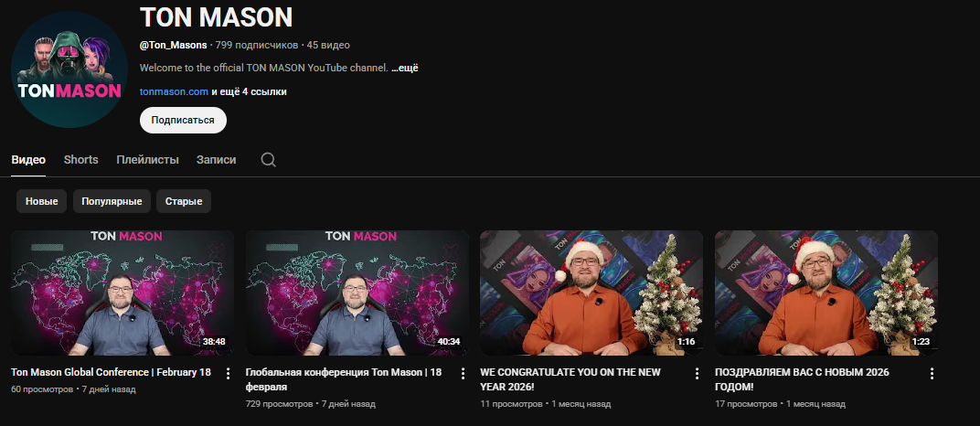Image resolution: width=980 pixels, height=426 pixels.
Task: Open options menu for ПОЗДРАВЛЯЕМ ВАС video
Action: click(932, 374)
